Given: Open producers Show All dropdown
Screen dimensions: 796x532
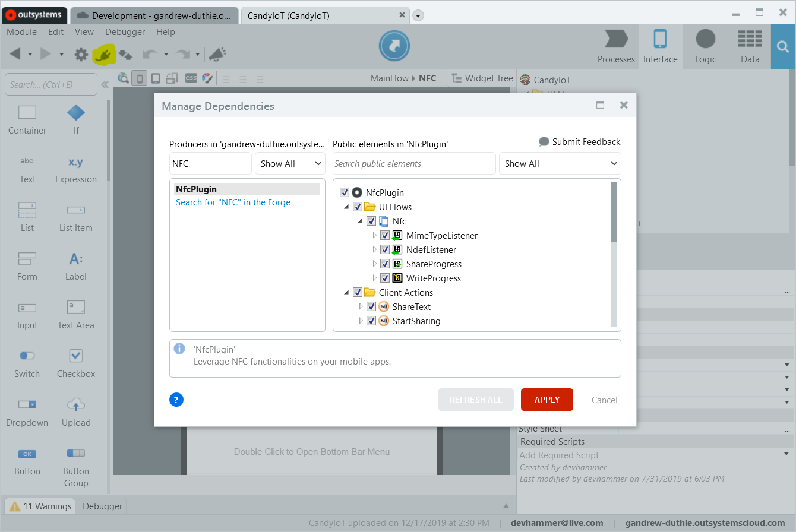Looking at the screenshot, I should pyautogui.click(x=290, y=163).
